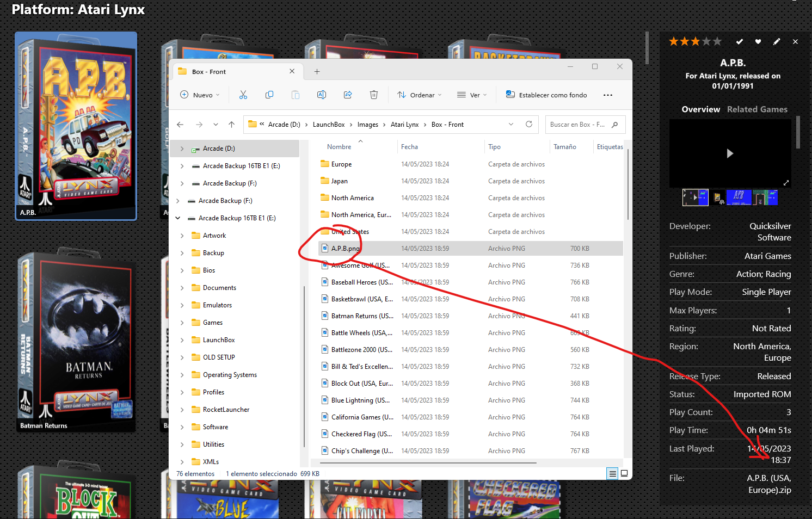Expand the Arcade (D:) drive in tree
Viewport: 812px width, 519px height.
(x=182, y=149)
